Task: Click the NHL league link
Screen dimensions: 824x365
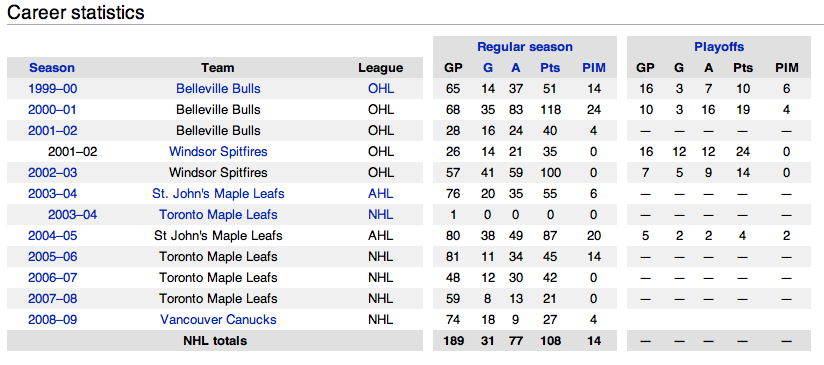Action: point(381,215)
